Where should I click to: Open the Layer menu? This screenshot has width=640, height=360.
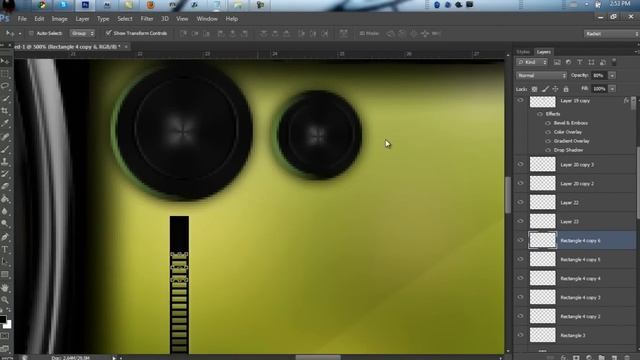tap(82, 19)
